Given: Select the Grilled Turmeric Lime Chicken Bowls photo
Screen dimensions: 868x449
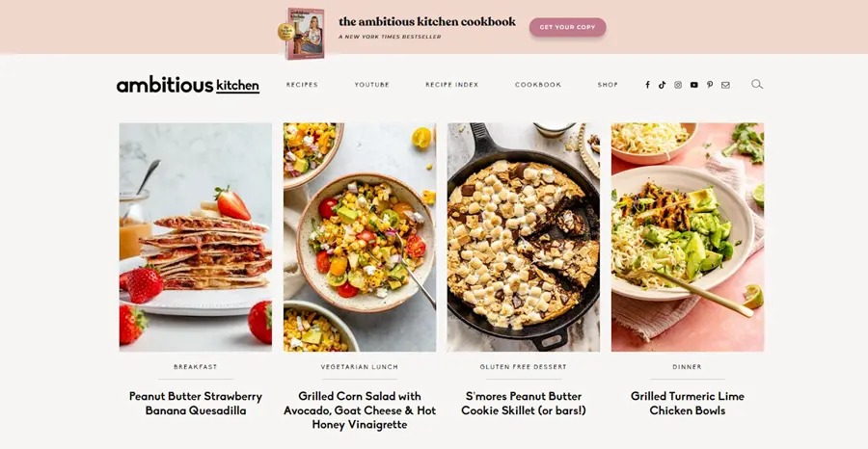Looking at the screenshot, I should (x=688, y=237).
